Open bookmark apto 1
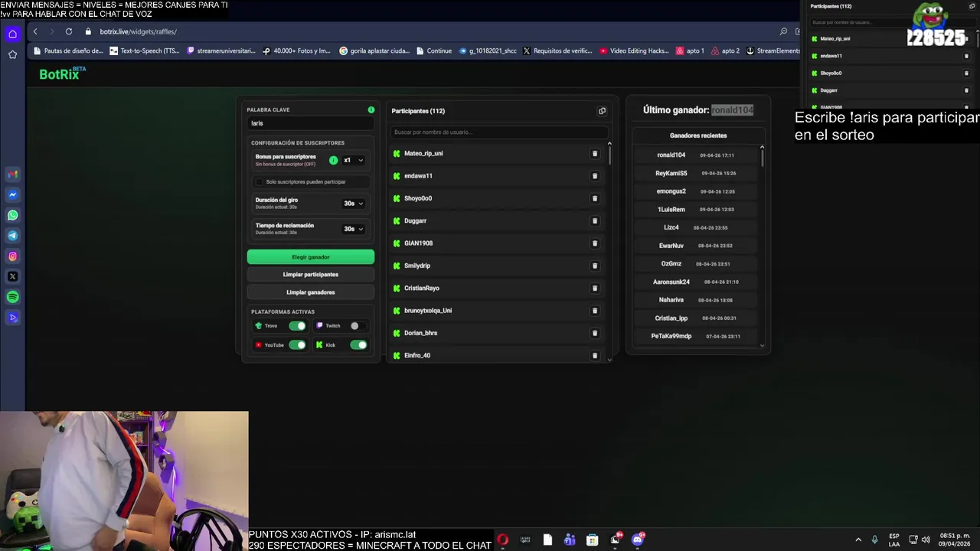Screen dimensions: 980x551 (690, 51)
